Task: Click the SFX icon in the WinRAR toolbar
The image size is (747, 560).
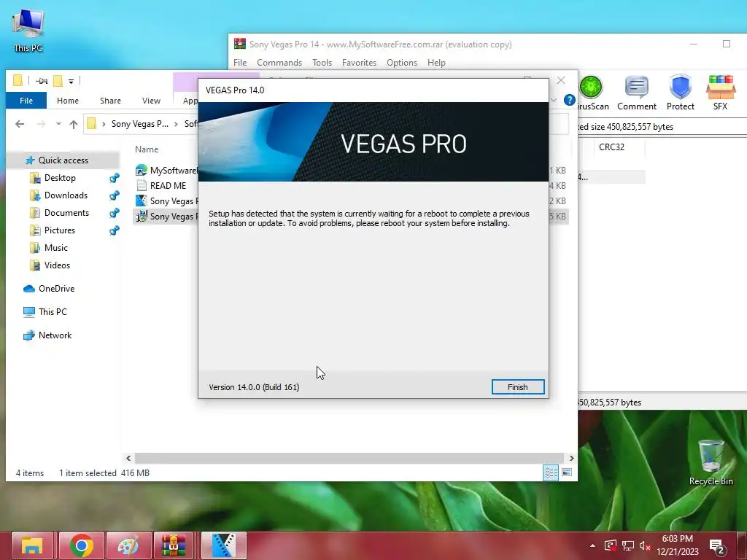Action: tap(720, 93)
